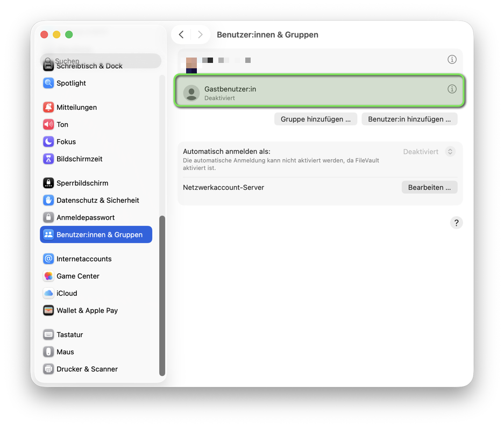
Task: Show info for Gastbenutzer:in
Action: (x=452, y=89)
